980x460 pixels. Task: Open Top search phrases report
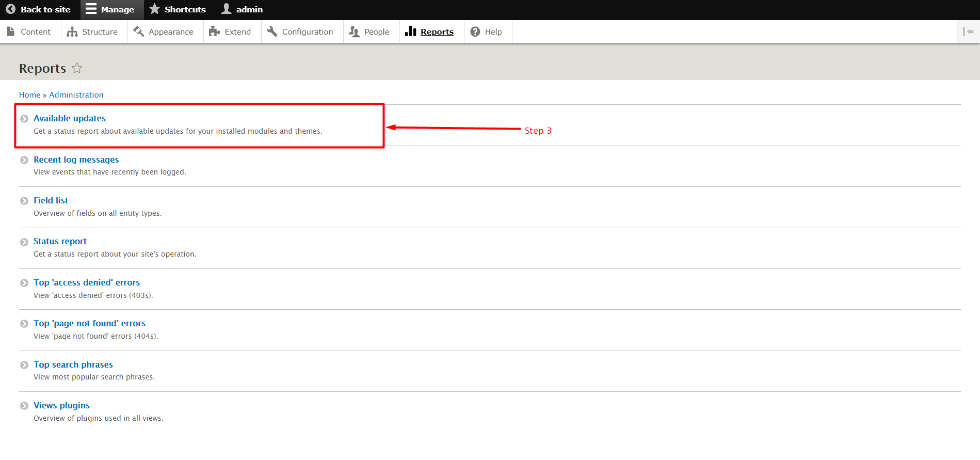pos(73,364)
